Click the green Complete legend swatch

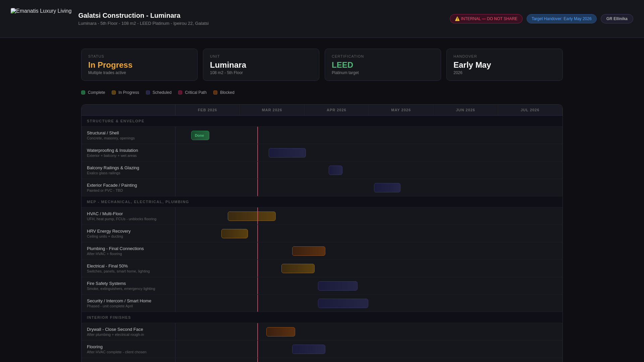[x=83, y=93]
